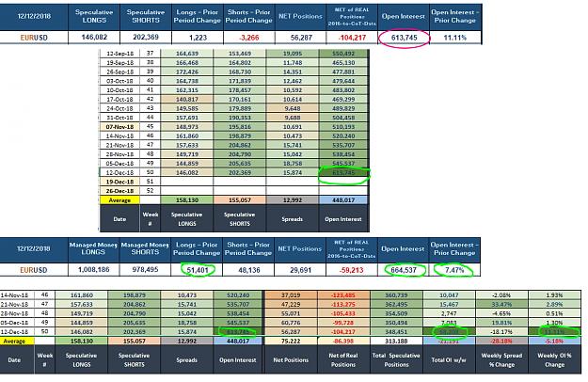This screenshot has width=588, height=382.
Task: Click the 550,492 Open Interest cell
Action: tap(343, 54)
